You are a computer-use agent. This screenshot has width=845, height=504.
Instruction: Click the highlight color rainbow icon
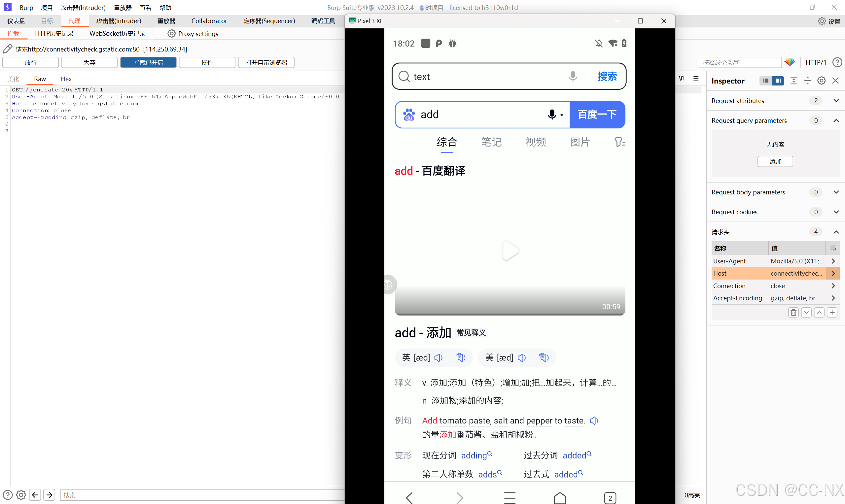pos(790,62)
